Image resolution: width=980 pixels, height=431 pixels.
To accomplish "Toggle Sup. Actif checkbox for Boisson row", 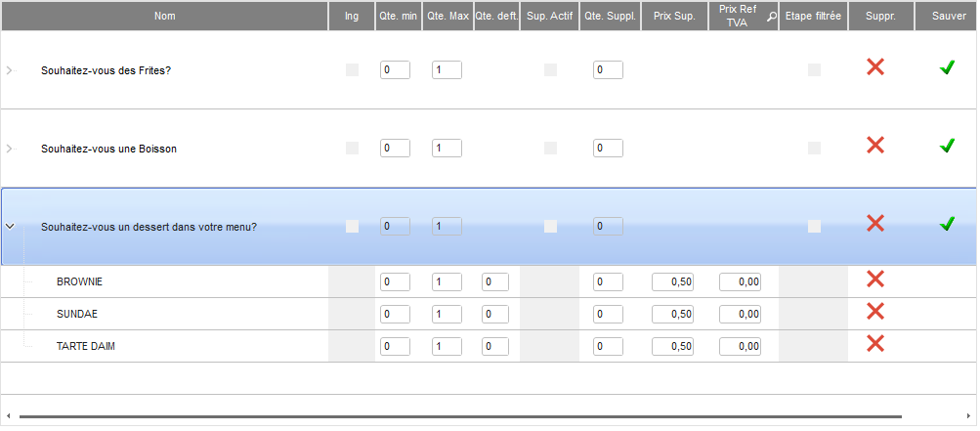I will [551, 148].
